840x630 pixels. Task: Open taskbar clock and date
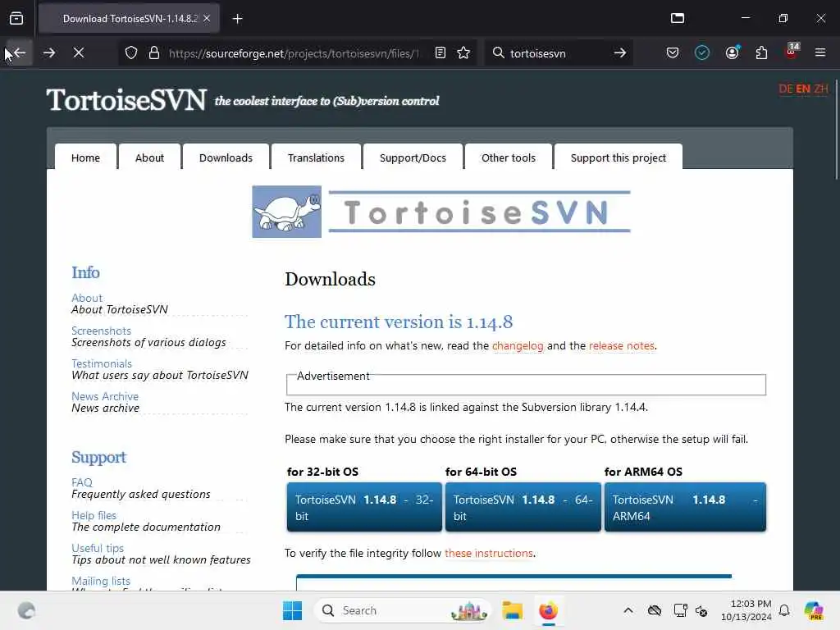coord(746,610)
